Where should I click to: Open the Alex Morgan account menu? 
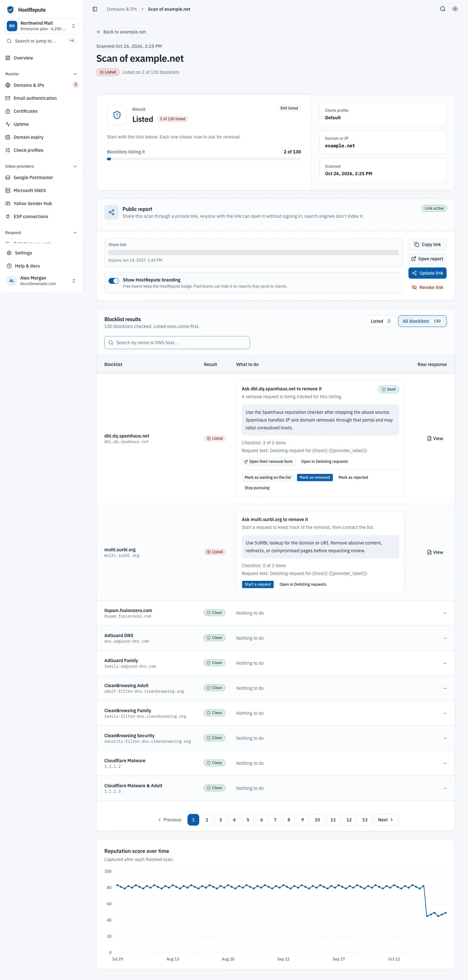42,281
